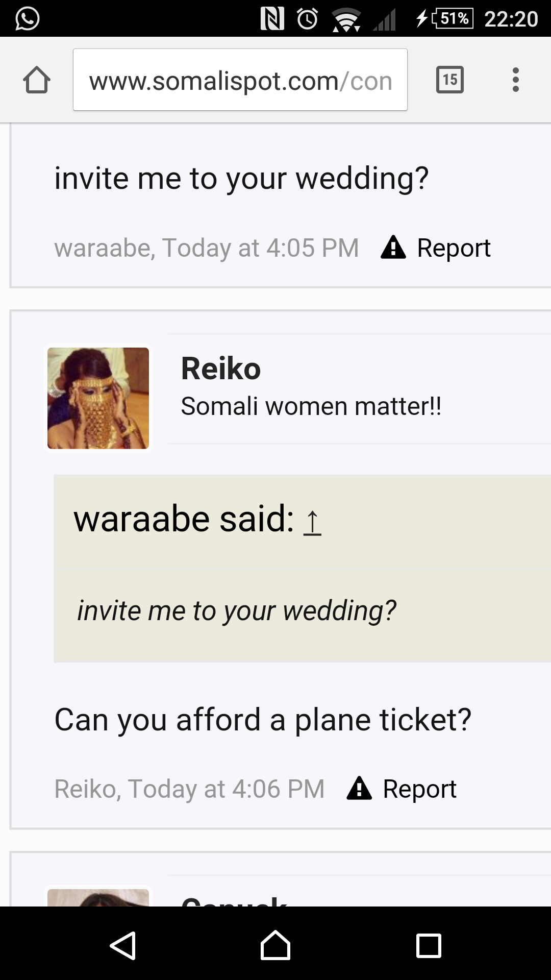
Task: Tap the warning icon beside waraabe's Report
Action: (x=393, y=248)
